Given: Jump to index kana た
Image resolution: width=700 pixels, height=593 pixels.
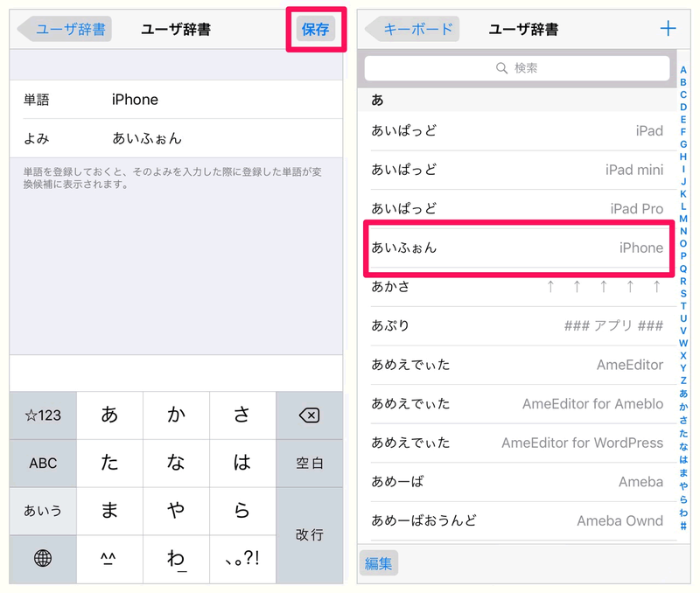Looking at the screenshot, I should tap(683, 433).
